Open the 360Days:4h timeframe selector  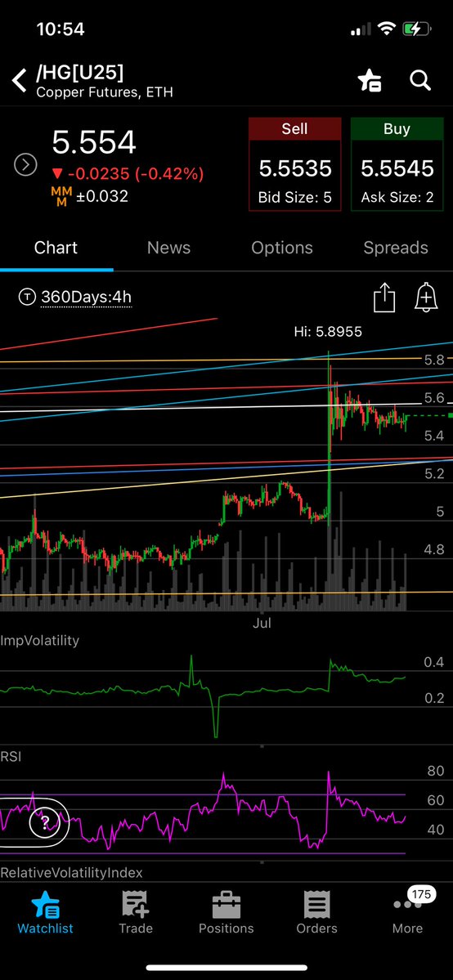pyautogui.click(x=86, y=297)
